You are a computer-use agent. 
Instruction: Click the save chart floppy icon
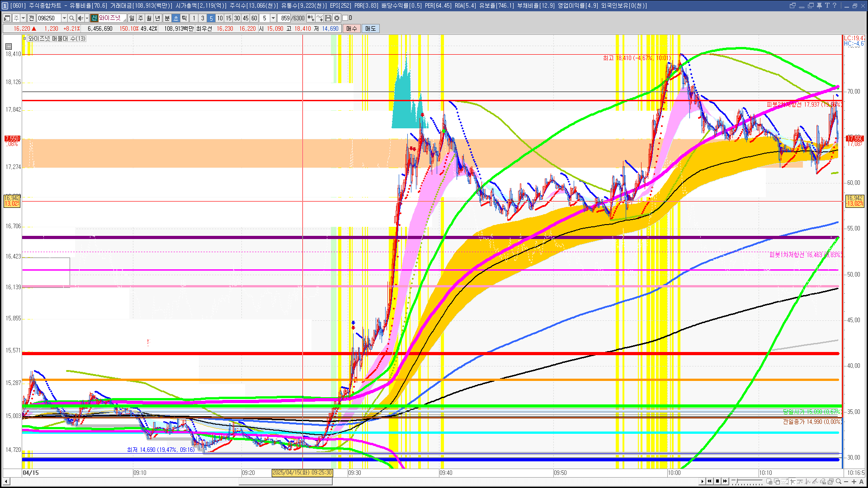click(328, 18)
